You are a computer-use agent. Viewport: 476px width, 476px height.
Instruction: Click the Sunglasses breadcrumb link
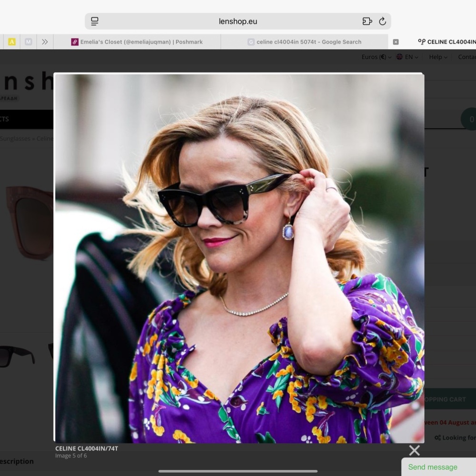15,139
